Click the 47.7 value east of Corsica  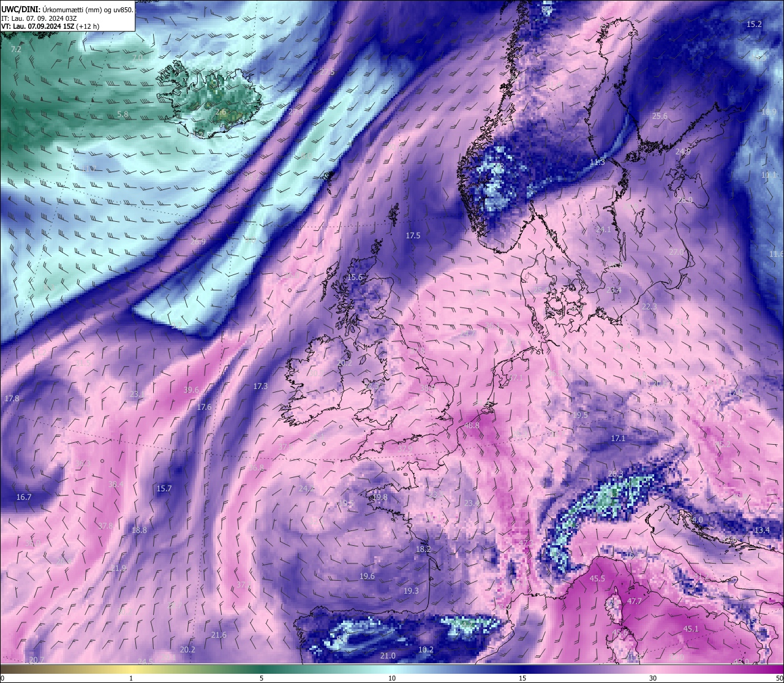tap(635, 601)
